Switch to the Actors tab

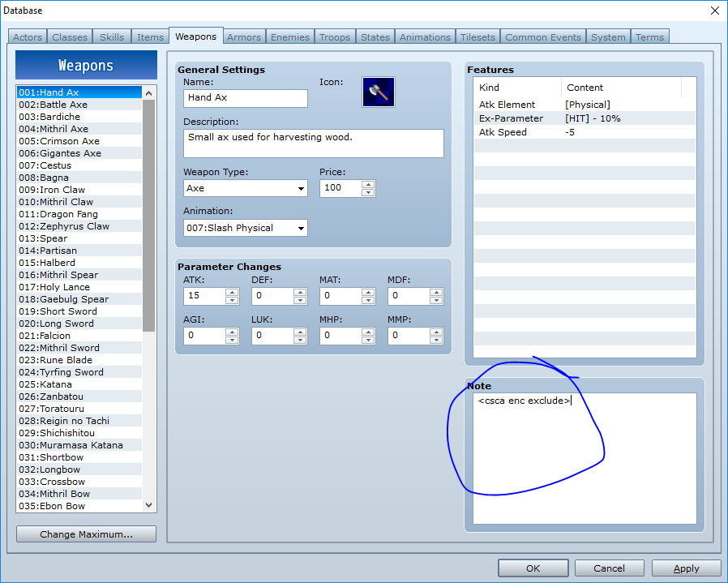tap(28, 36)
